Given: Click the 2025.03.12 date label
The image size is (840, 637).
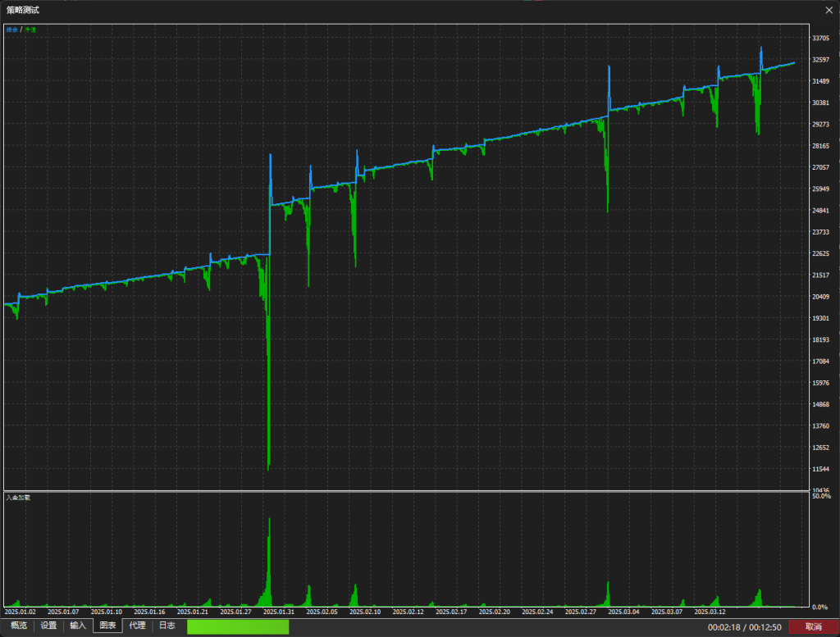Looking at the screenshot, I should (x=710, y=612).
